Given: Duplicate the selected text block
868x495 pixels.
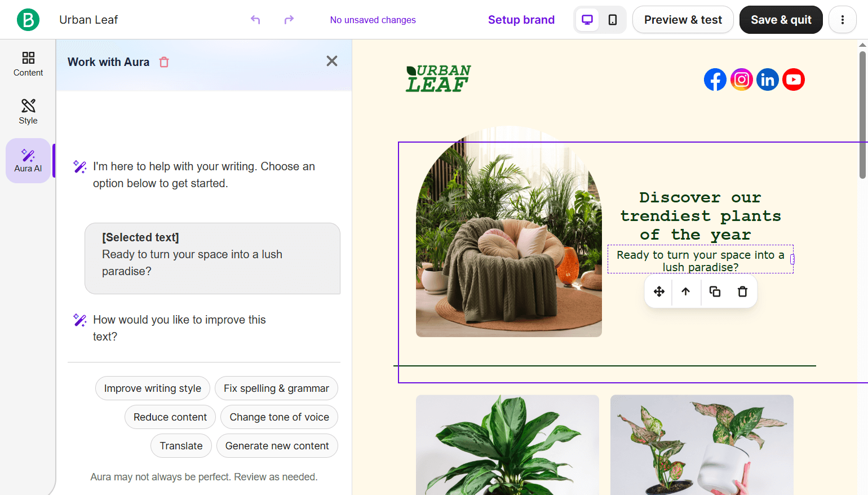Looking at the screenshot, I should [715, 291].
